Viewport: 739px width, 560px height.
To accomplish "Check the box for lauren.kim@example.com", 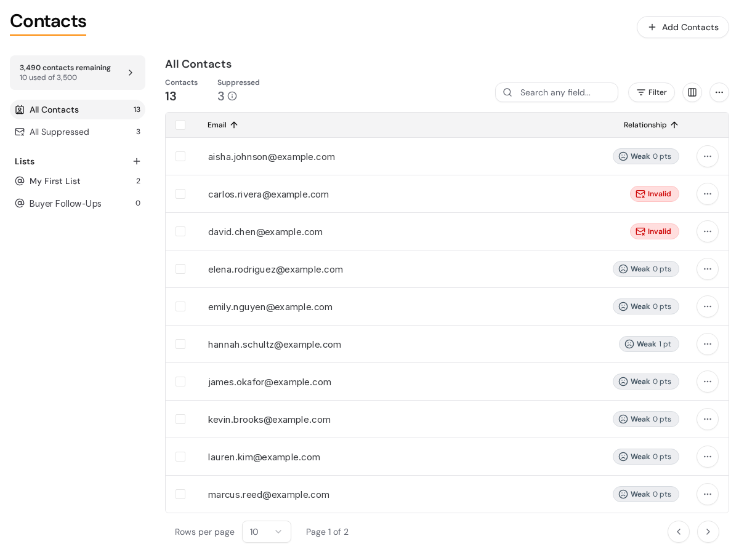I will (x=180, y=457).
